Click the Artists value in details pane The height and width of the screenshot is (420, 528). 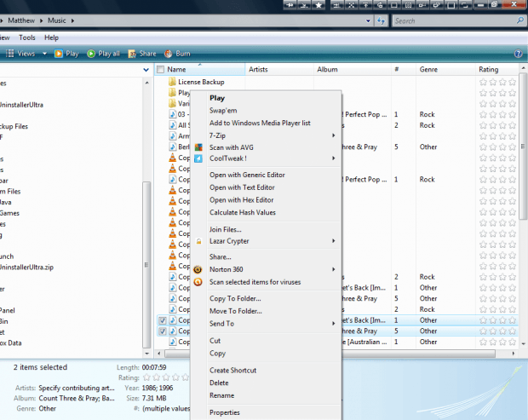click(77, 388)
